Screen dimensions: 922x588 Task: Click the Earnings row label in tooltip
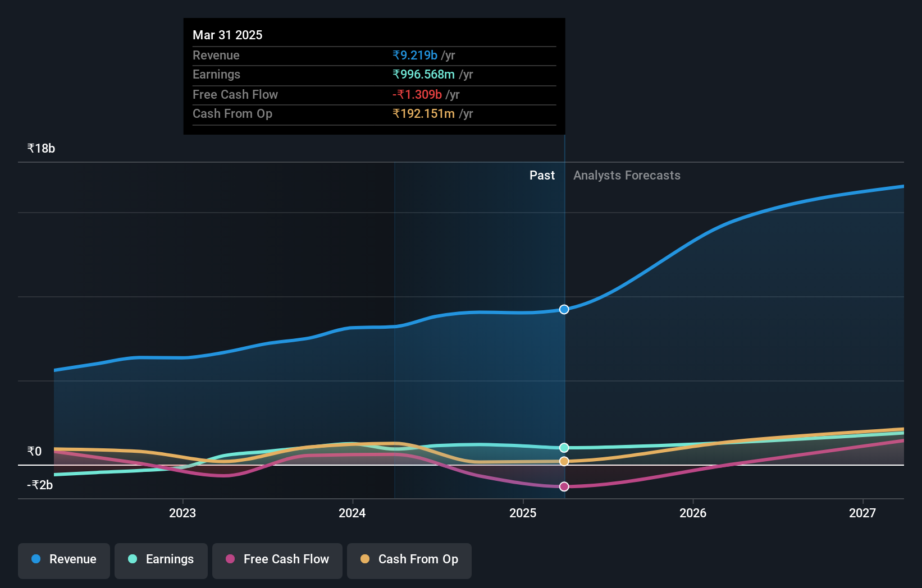[216, 74]
